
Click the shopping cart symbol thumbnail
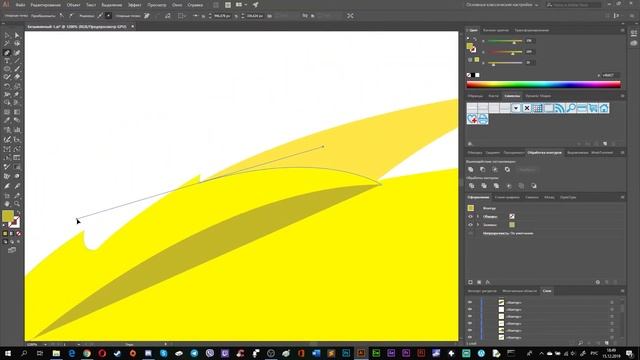593,108
